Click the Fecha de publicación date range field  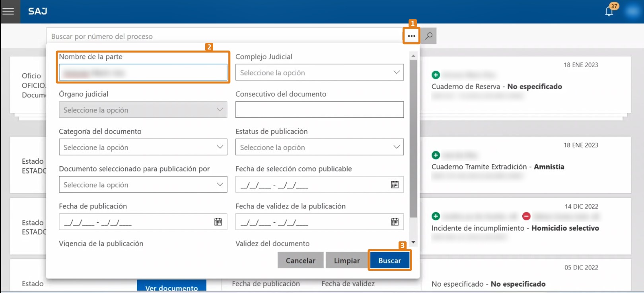click(143, 222)
